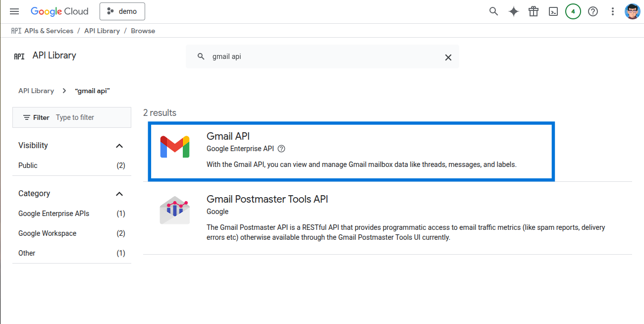Viewport: 644px width, 324px height.
Task: Click help icon beside Google Enterprise API
Action: tap(281, 149)
